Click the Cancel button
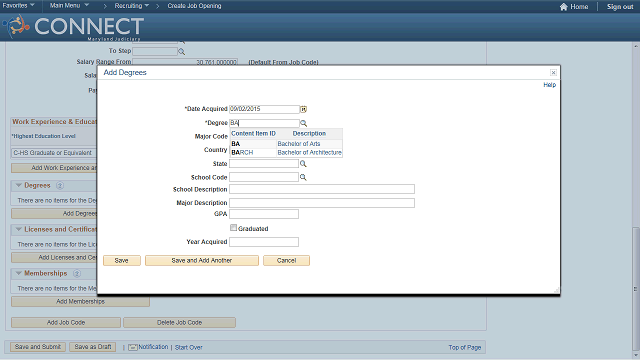Viewport: 640px width, 360px height. point(286,260)
